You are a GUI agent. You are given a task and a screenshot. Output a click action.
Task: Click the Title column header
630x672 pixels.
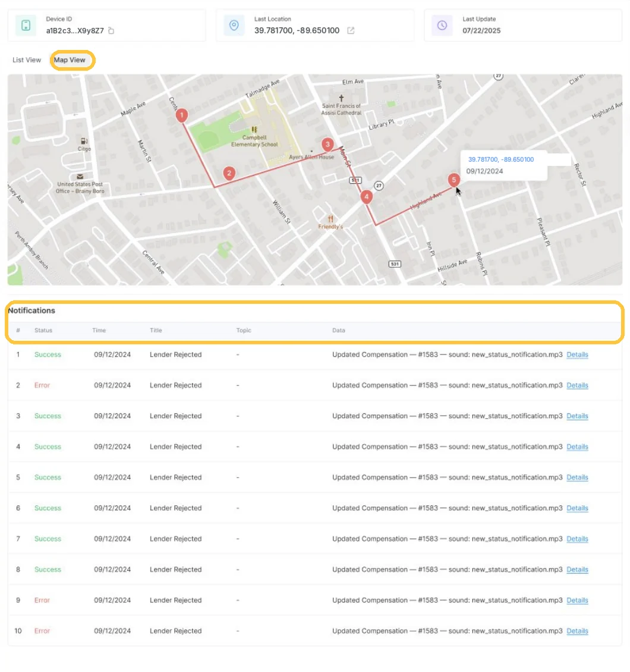(x=156, y=331)
